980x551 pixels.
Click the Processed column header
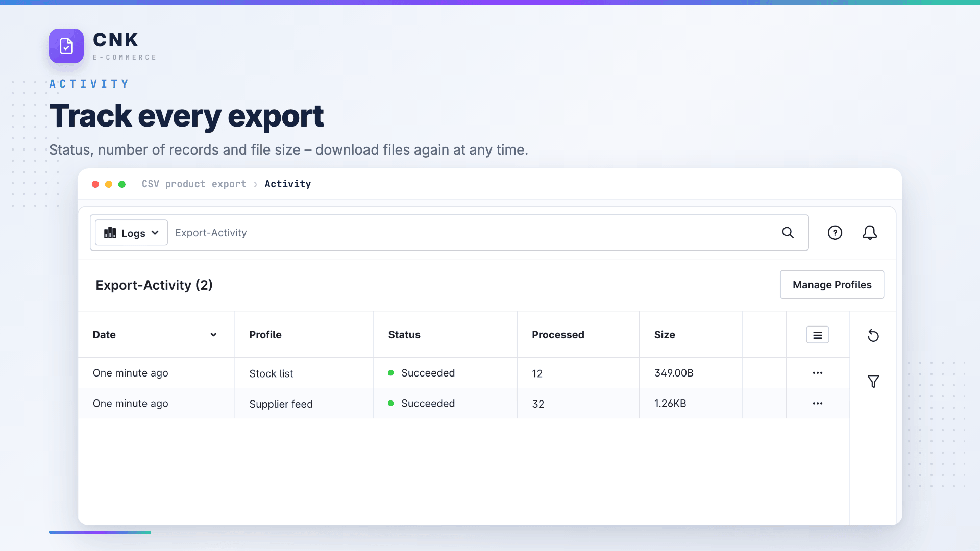(x=558, y=335)
